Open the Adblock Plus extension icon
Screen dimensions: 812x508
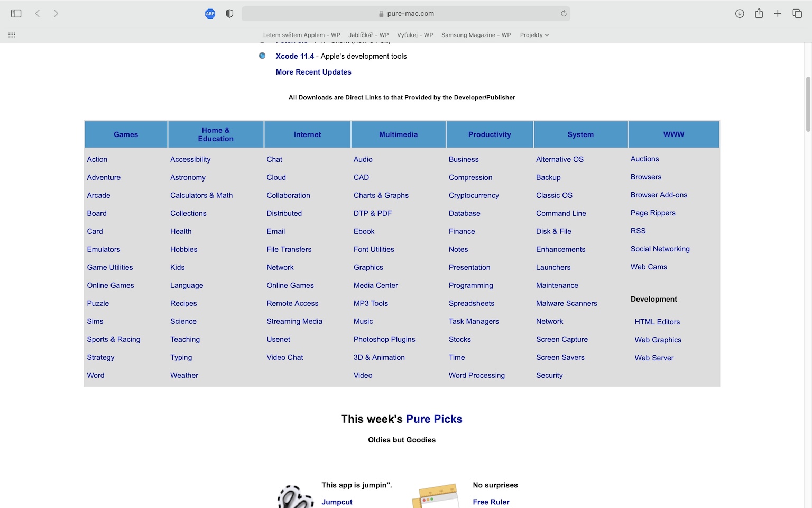tap(210, 14)
